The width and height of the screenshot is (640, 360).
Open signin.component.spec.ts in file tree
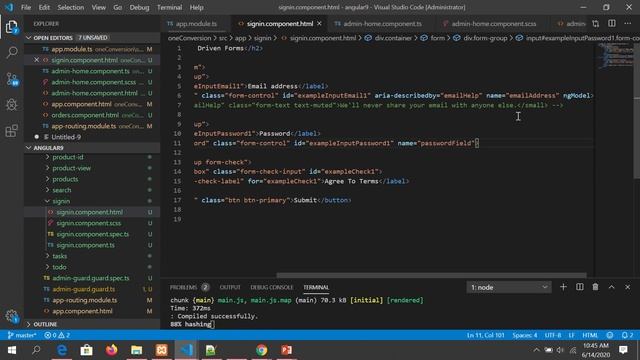tap(92, 234)
